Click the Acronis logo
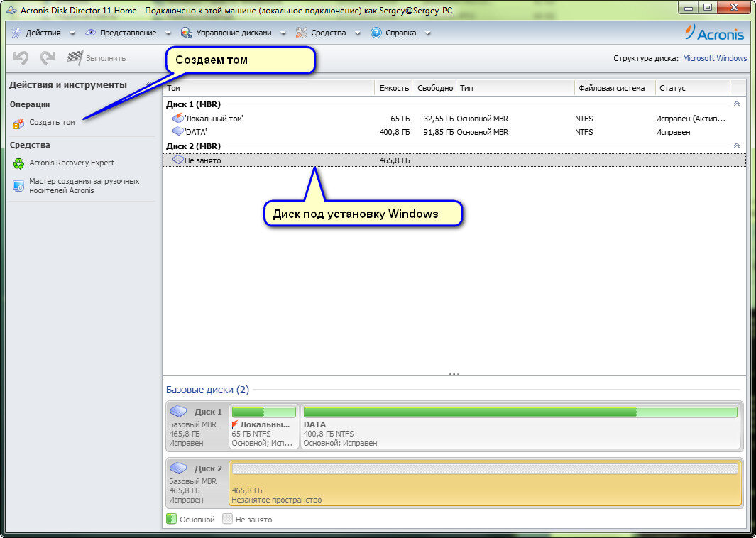 point(715,33)
